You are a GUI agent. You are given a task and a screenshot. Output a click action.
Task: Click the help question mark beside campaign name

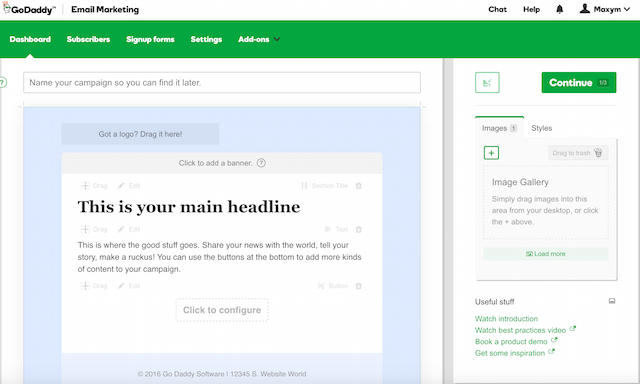tap(2, 82)
